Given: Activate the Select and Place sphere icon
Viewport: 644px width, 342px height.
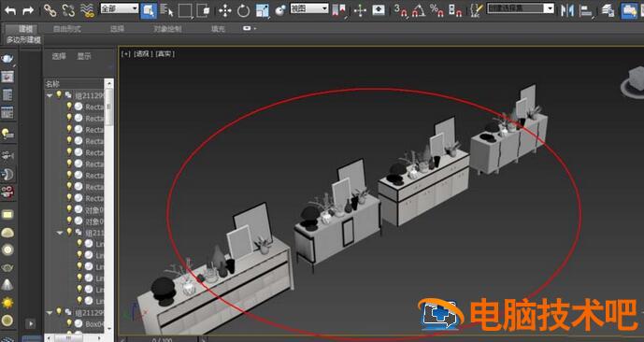Looking at the screenshot, I should pyautogui.click(x=280, y=10).
